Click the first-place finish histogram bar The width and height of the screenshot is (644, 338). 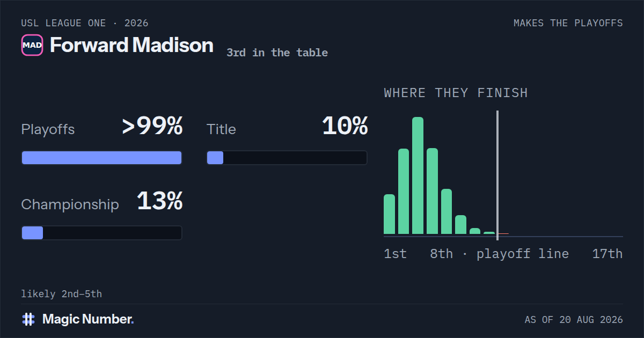[389, 214]
